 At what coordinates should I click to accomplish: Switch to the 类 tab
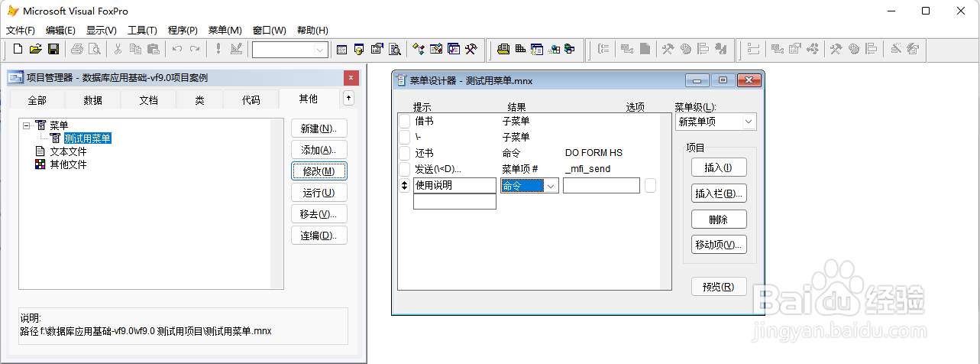pyautogui.click(x=199, y=100)
